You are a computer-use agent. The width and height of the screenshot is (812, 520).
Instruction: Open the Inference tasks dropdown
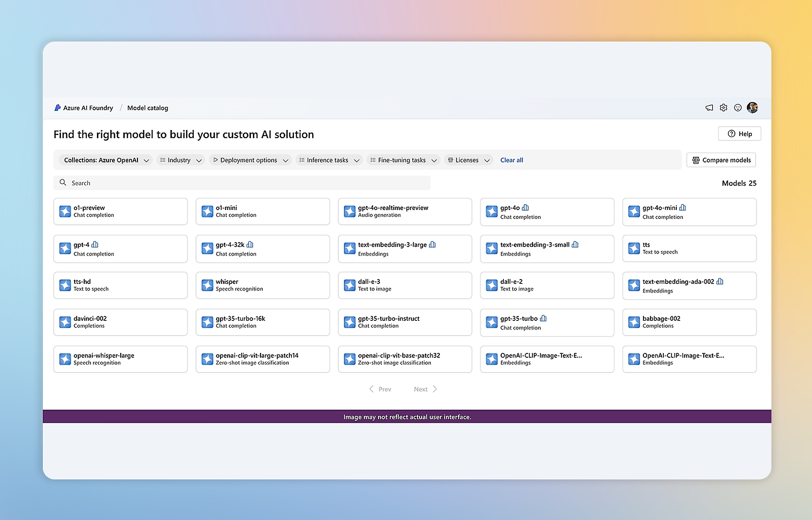(329, 160)
